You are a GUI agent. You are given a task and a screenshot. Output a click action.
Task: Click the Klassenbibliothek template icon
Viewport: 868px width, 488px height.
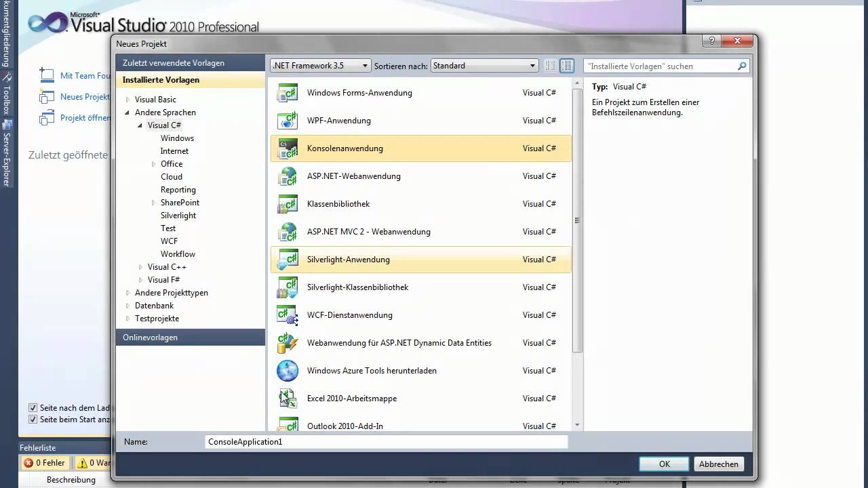(x=288, y=204)
